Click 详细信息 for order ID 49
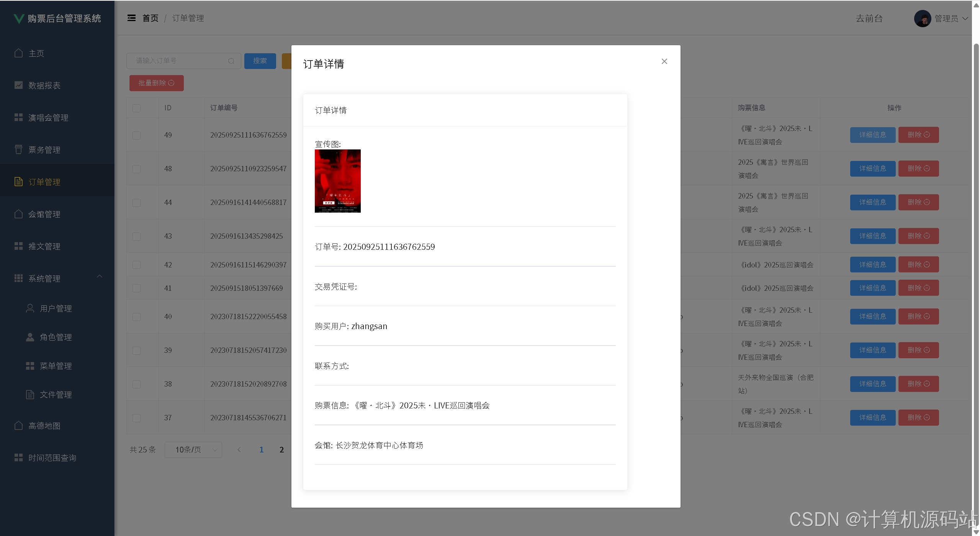980x536 pixels. (x=873, y=135)
